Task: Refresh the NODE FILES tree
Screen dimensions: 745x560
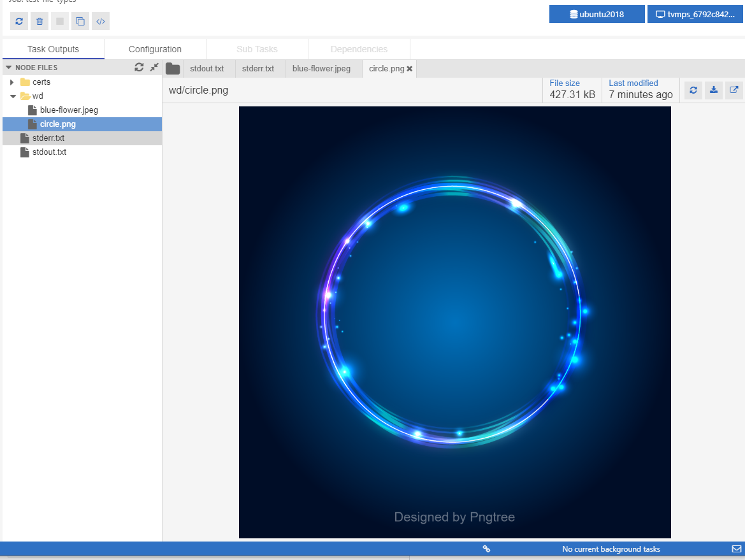Action: click(139, 68)
